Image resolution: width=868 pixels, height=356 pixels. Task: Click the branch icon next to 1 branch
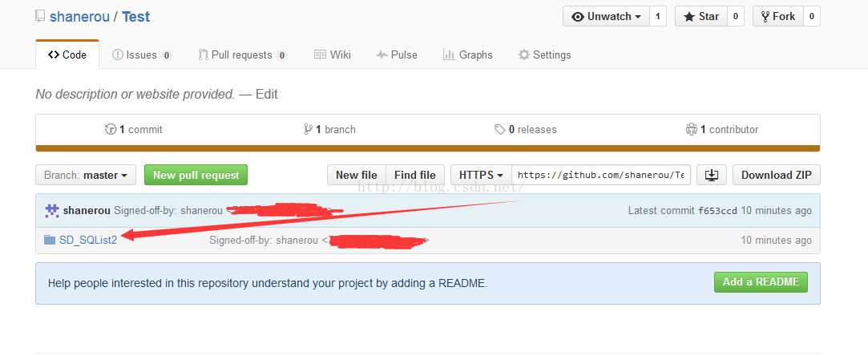(308, 130)
